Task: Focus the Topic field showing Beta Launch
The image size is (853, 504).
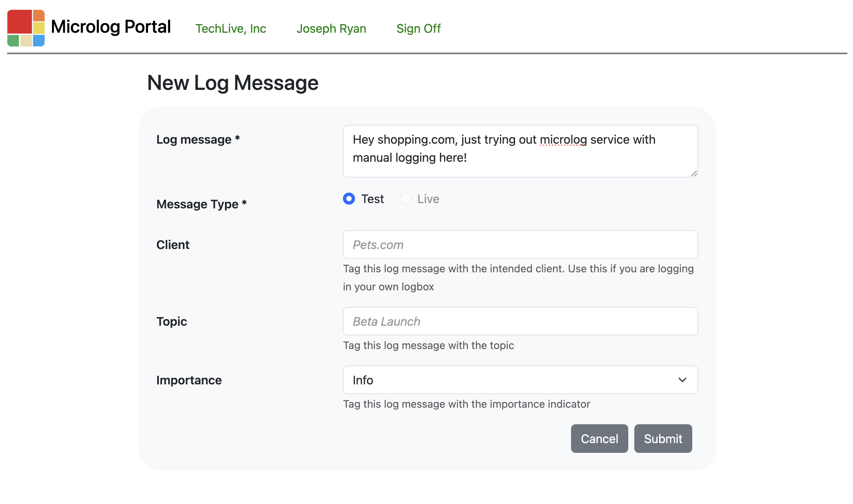Action: (520, 321)
